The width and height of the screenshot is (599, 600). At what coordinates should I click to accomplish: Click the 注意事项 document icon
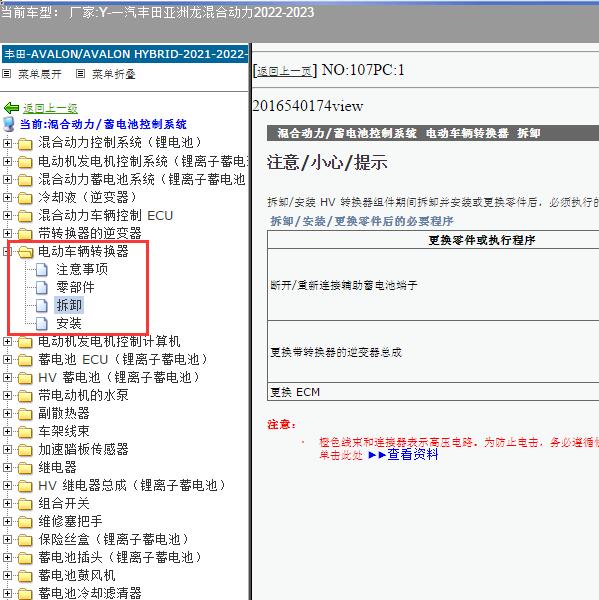(42, 270)
